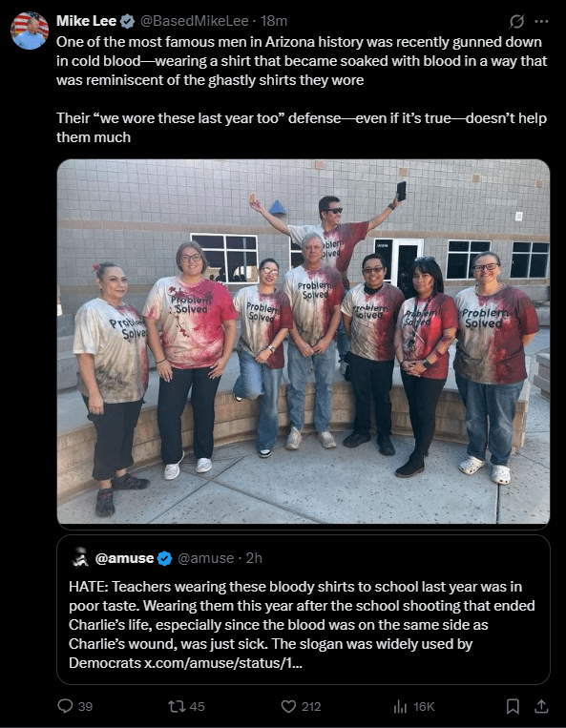Open the attached teachers group photo
Image resolution: width=566 pixels, height=728 pixels.
pos(304,342)
